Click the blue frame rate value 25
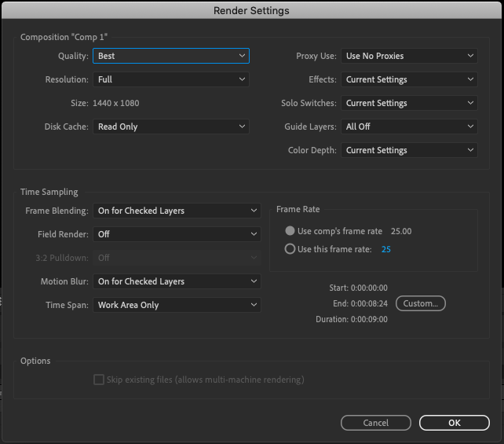The width and height of the screenshot is (504, 444). click(386, 249)
